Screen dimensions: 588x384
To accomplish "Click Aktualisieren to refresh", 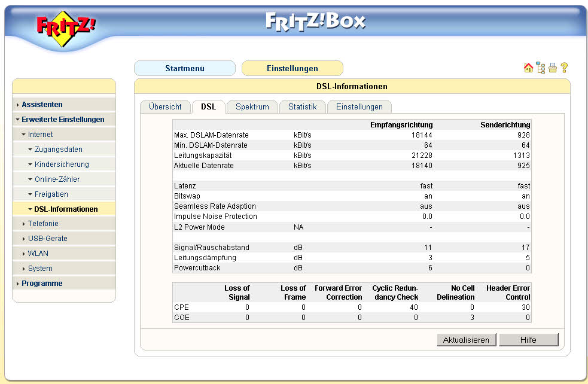I will [x=466, y=340].
